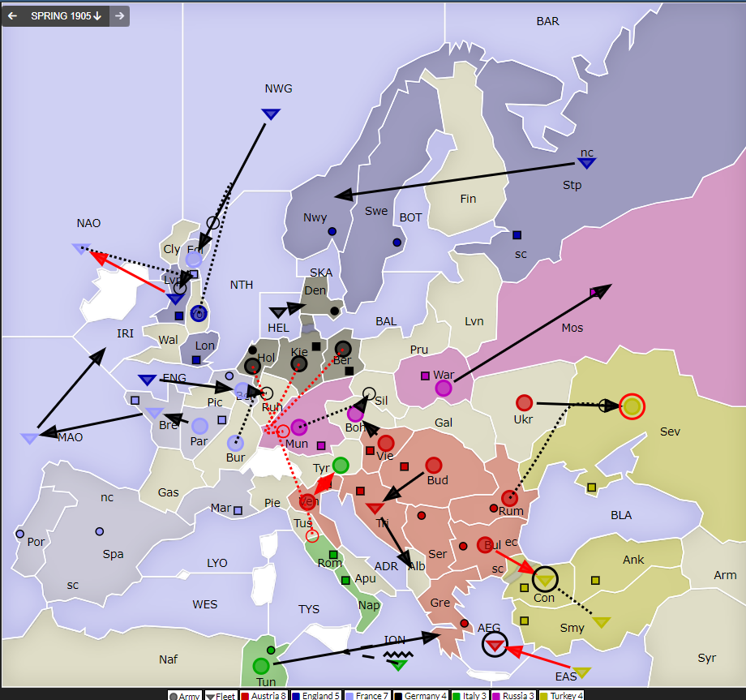Click the Army legend entry

[185, 696]
